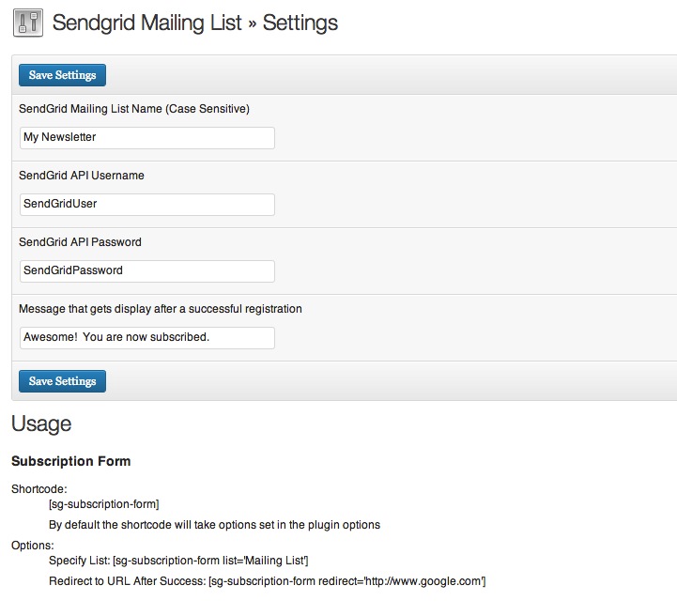
Task: Click the settings sliders icon beside the title
Action: click(x=28, y=23)
